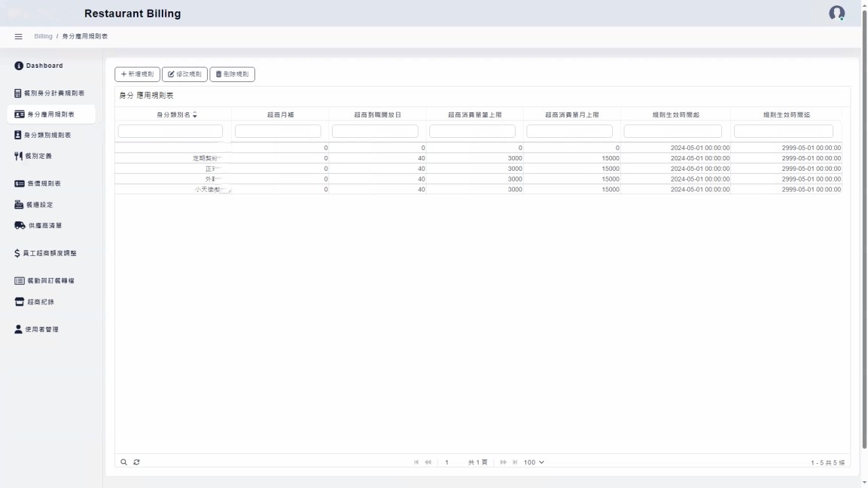The image size is (868, 488).
Task: Click the truck icon for 供應商清單
Action: pos(20,225)
